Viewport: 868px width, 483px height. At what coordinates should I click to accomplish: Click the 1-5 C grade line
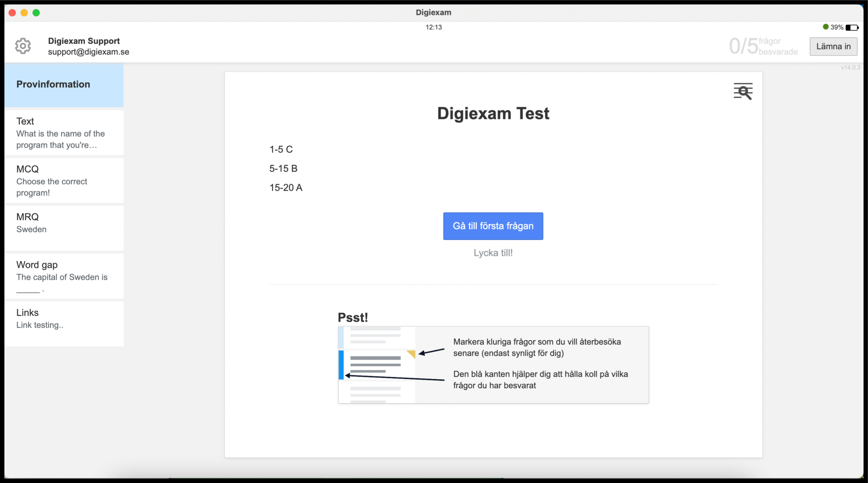point(281,149)
